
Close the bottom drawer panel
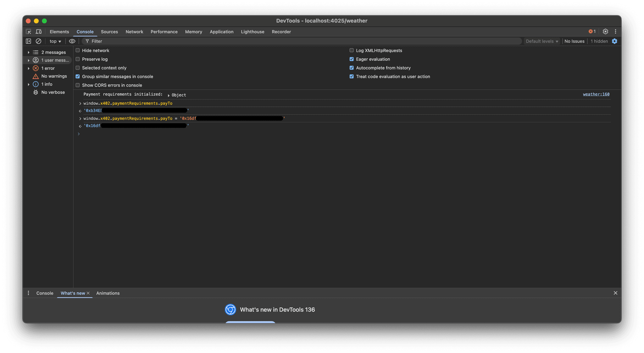(615, 293)
